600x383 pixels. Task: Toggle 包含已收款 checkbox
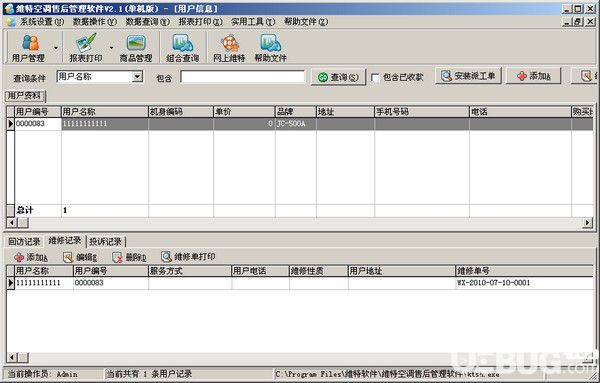click(375, 78)
